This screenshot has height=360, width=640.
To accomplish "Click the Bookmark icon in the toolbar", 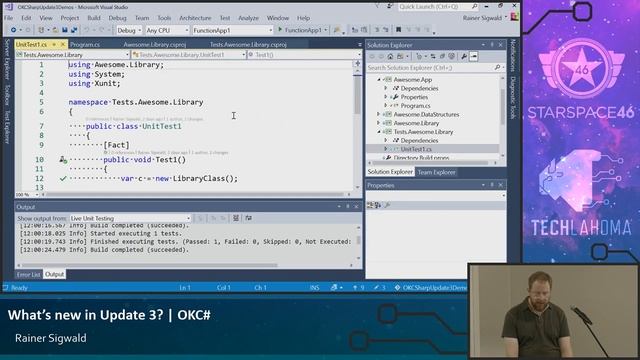I will (x=399, y=30).
